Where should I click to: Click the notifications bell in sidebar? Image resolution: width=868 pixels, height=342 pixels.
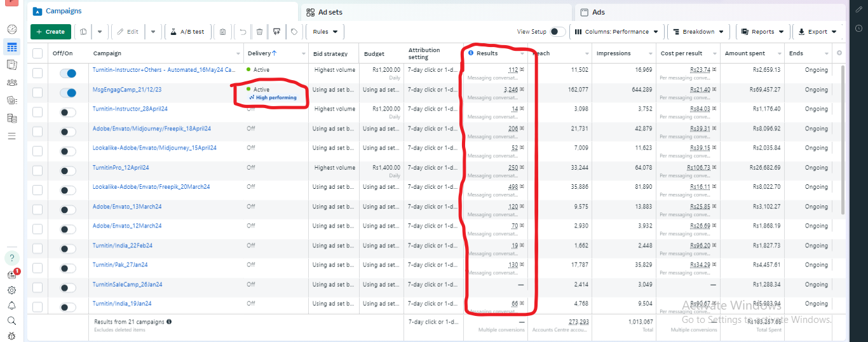point(12,306)
